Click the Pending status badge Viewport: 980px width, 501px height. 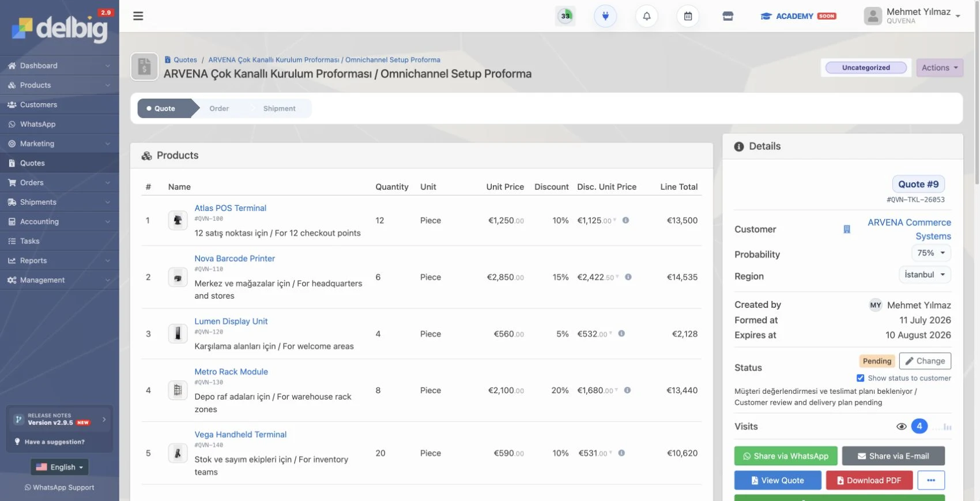(x=877, y=361)
